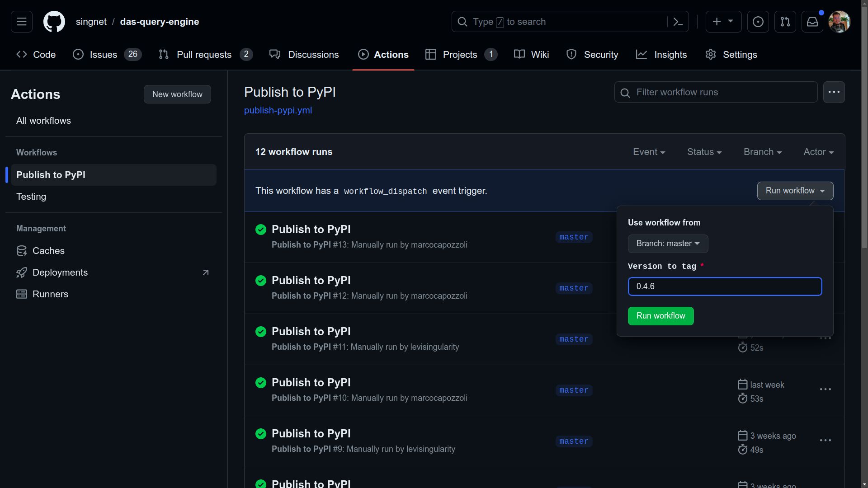Open publish-pypi.yml workflow link
Viewport: 868px width, 488px height.
pyautogui.click(x=278, y=110)
